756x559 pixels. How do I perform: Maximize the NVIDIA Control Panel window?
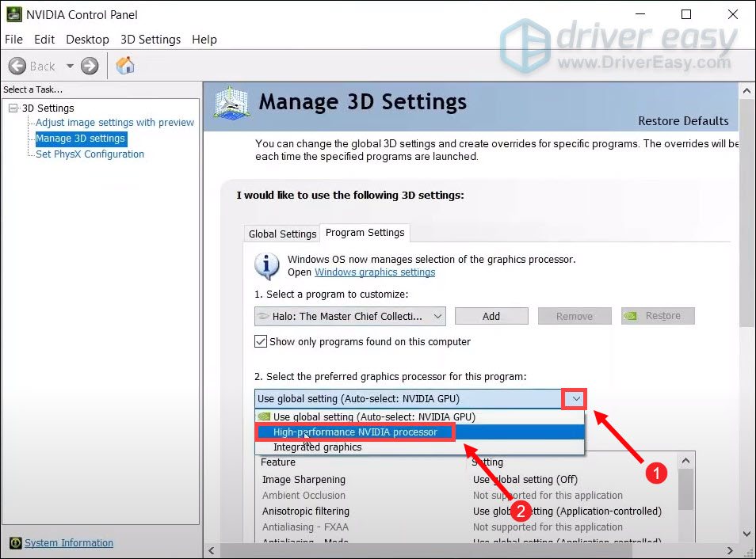pyautogui.click(x=686, y=14)
